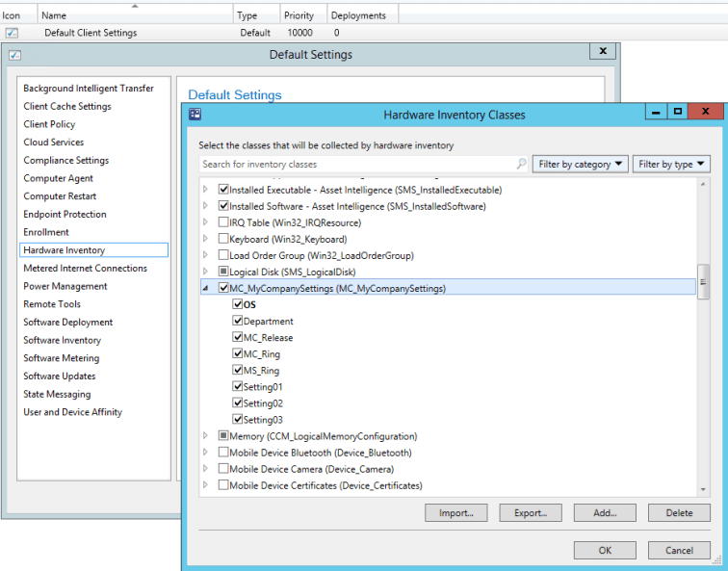Select Hardware Inventory in settings list
Image resolution: width=728 pixels, height=571 pixels.
tap(65, 250)
